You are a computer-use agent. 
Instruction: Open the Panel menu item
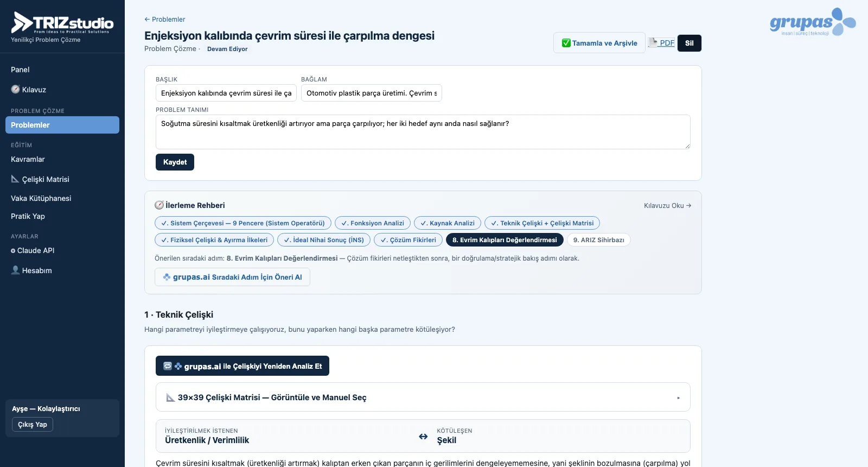point(62,70)
